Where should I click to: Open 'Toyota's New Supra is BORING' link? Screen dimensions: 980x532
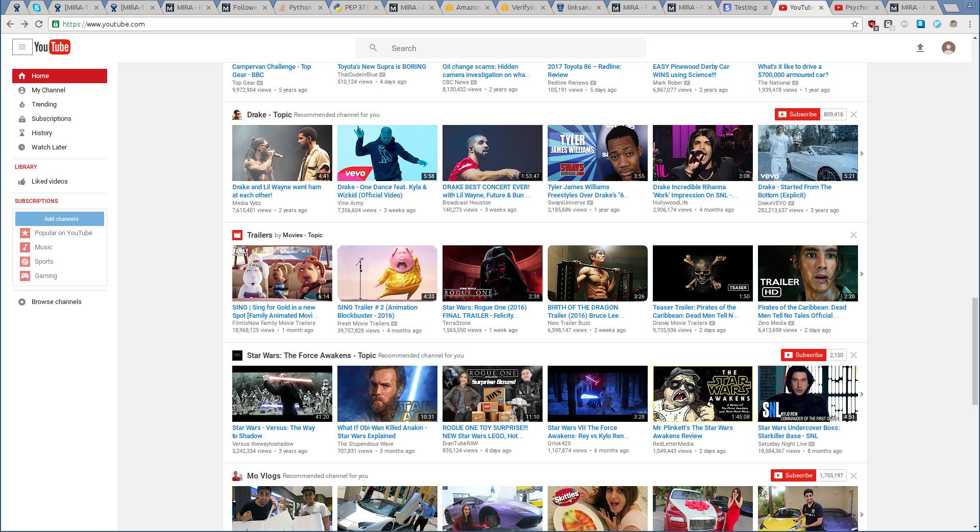click(382, 67)
